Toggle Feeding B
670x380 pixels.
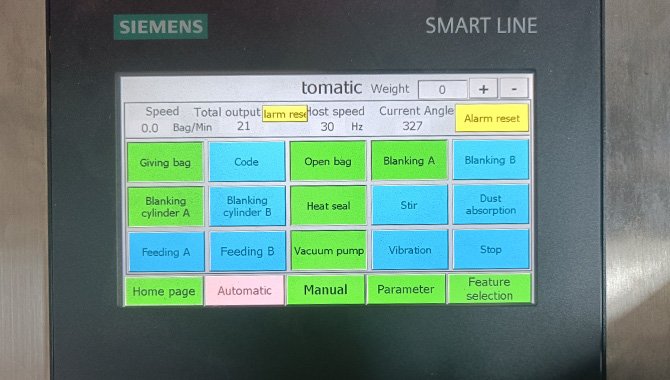[x=247, y=251]
